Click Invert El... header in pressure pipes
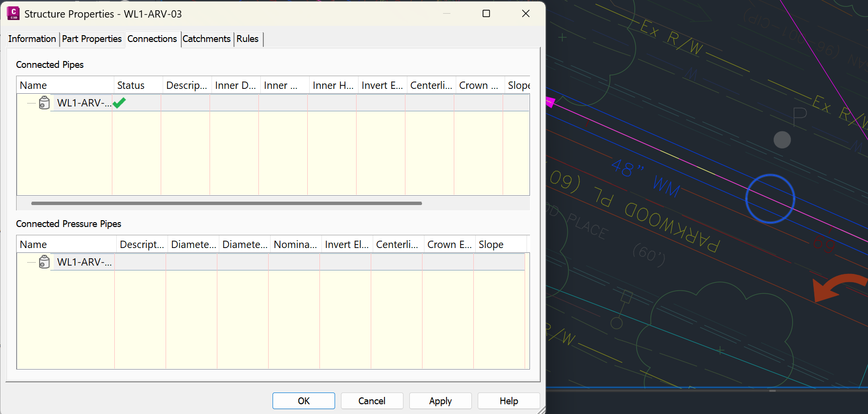This screenshot has width=868, height=414. (347, 245)
